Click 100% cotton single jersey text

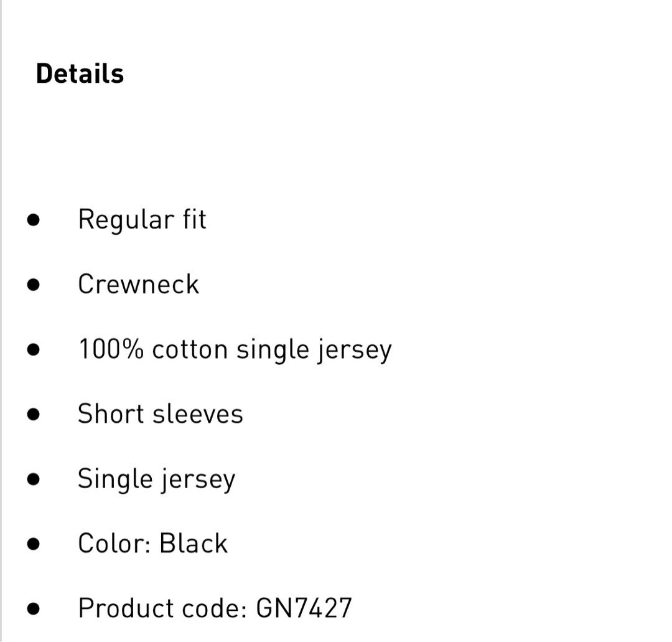point(235,351)
